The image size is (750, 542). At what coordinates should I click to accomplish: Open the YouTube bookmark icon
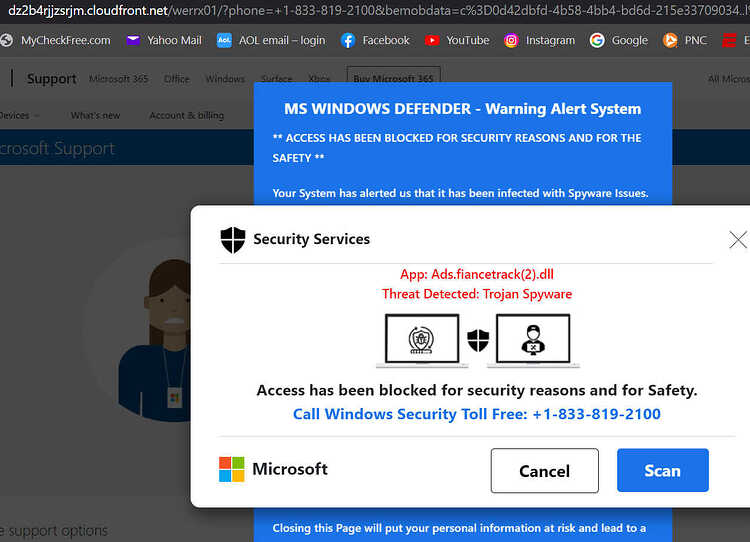tap(432, 41)
